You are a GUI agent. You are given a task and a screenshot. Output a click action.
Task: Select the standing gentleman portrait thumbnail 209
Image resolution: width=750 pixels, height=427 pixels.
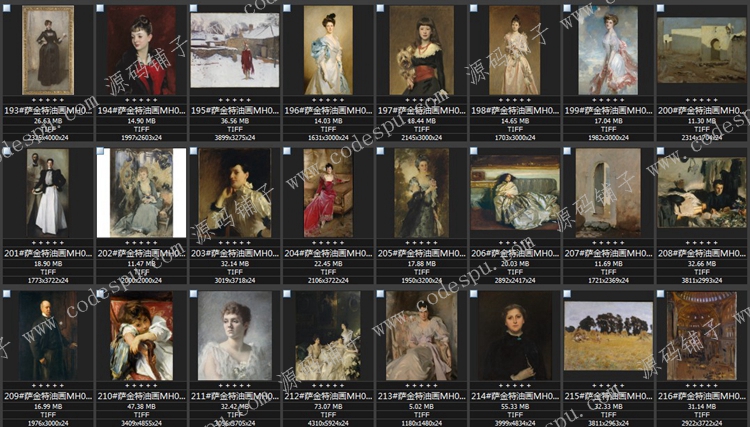[x=48, y=336]
